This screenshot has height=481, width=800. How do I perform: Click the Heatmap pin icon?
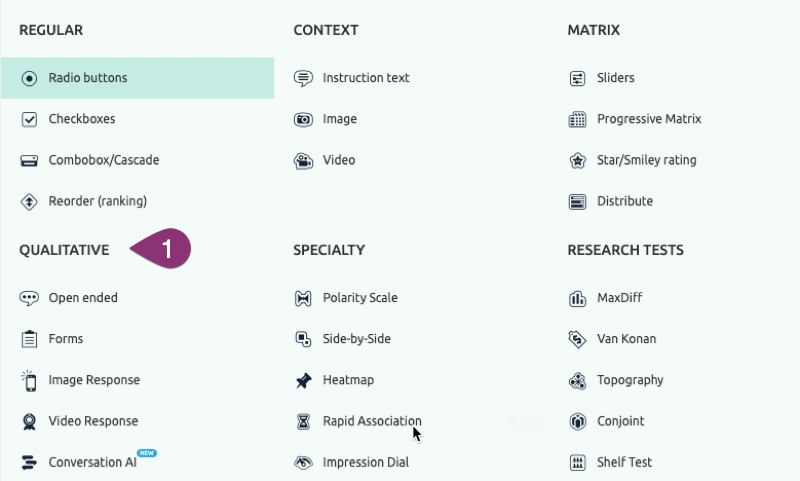pos(303,380)
